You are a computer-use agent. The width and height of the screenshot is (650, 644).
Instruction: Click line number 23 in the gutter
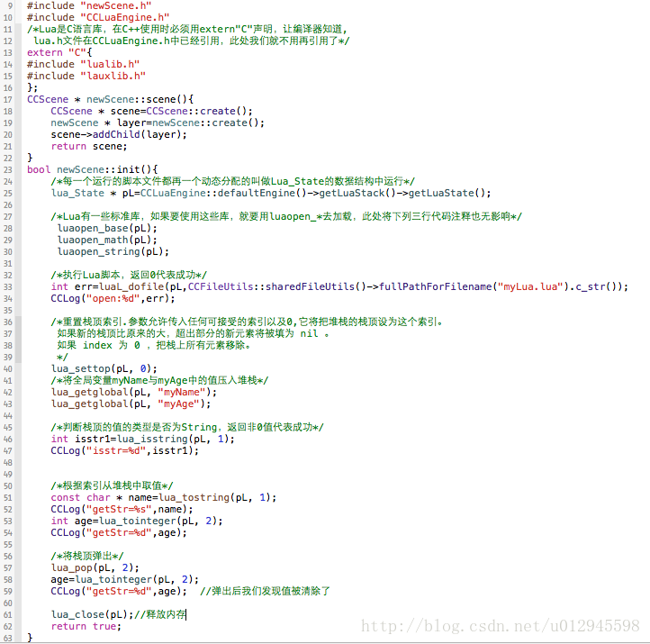click(8, 169)
